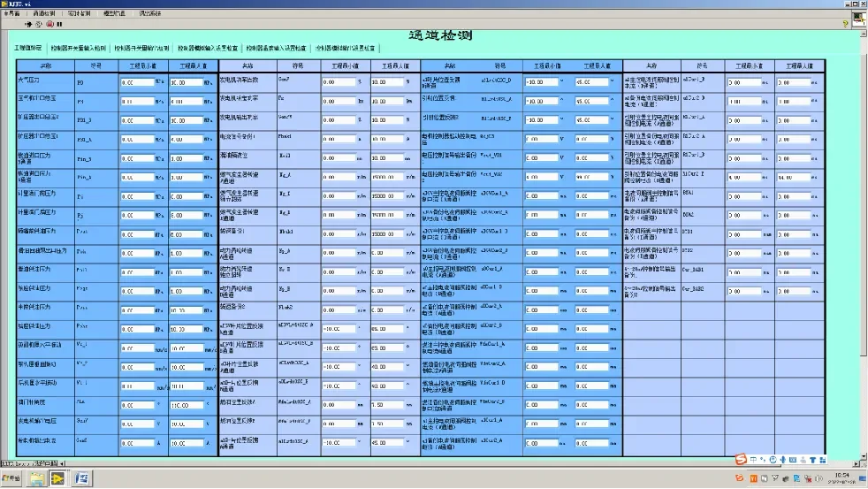Click the horizontal scrollbar at the bottom
Viewport: 868px width, 489px height.
pos(460,463)
